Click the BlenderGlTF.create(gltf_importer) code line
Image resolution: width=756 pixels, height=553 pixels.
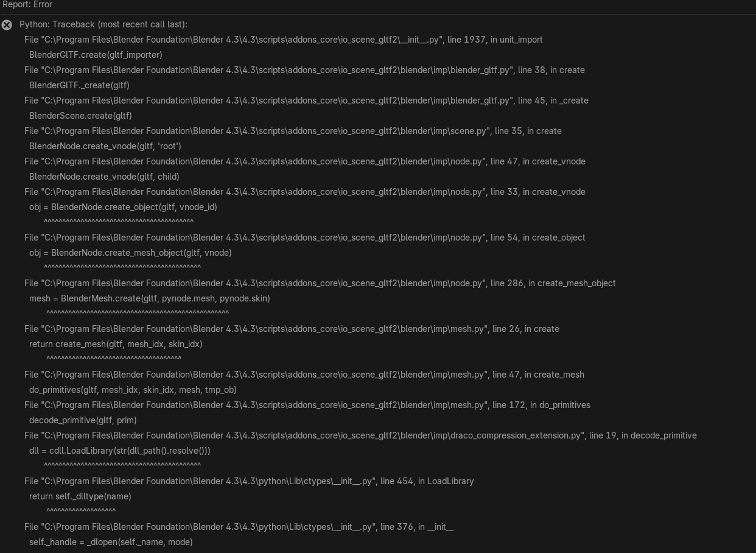(x=96, y=55)
